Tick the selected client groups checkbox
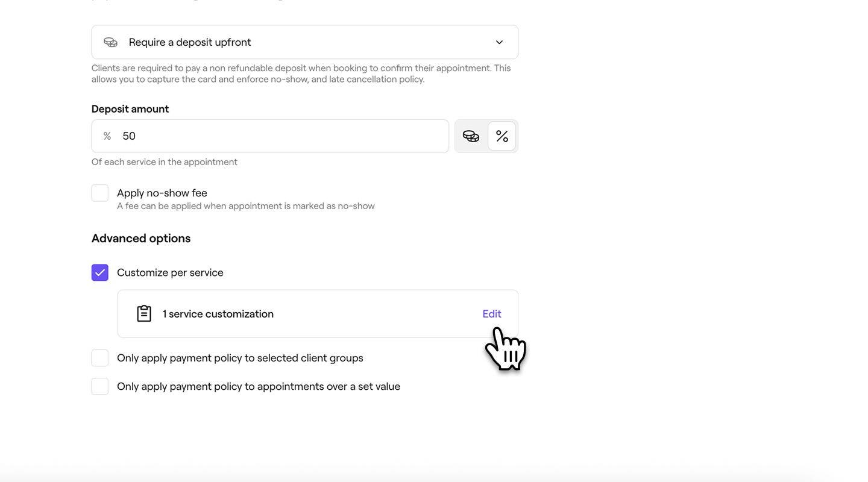Viewport: 868px width, 482px height. point(100,358)
